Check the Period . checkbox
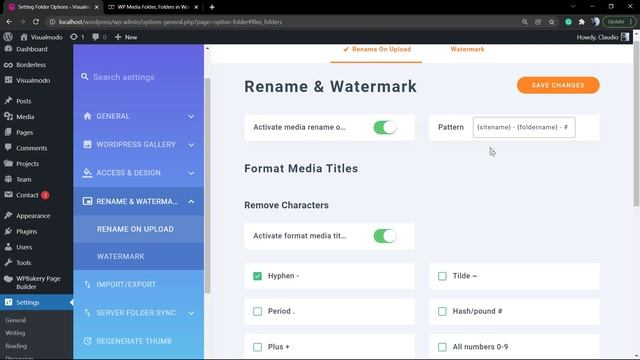The width and height of the screenshot is (640, 360). [x=257, y=311]
